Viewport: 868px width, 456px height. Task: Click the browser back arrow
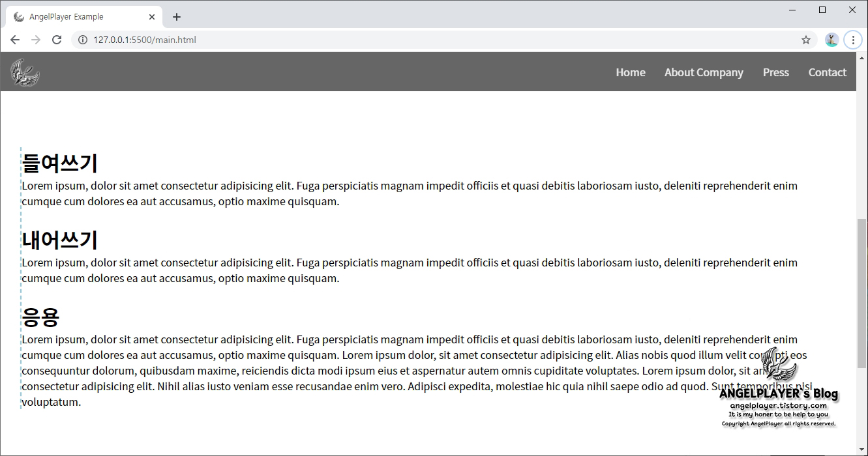coord(15,40)
